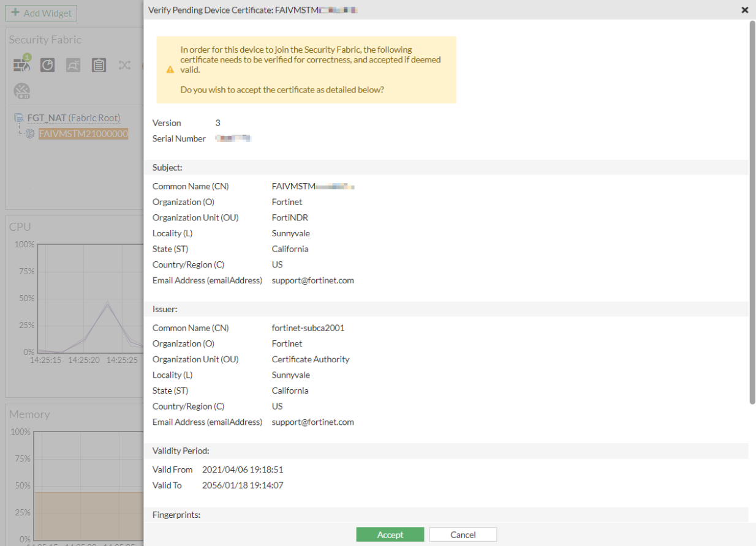Select FAIVMSTM21000000 device in Fabric tree

pos(83,133)
